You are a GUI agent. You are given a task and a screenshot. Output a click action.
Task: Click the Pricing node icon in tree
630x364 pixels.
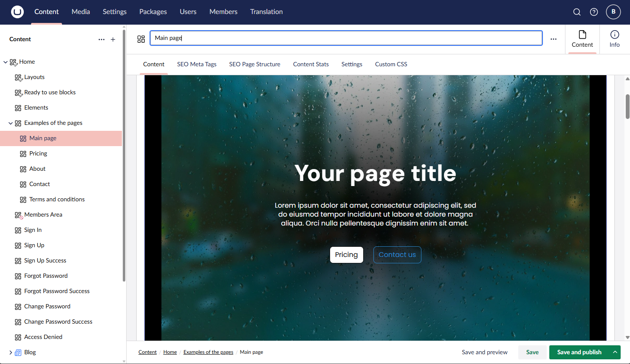coord(23,154)
